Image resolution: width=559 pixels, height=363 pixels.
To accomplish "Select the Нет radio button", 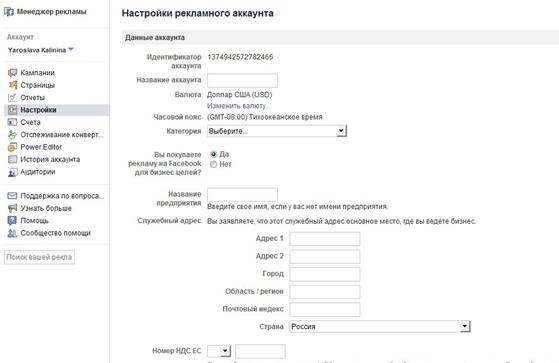I will tap(214, 164).
